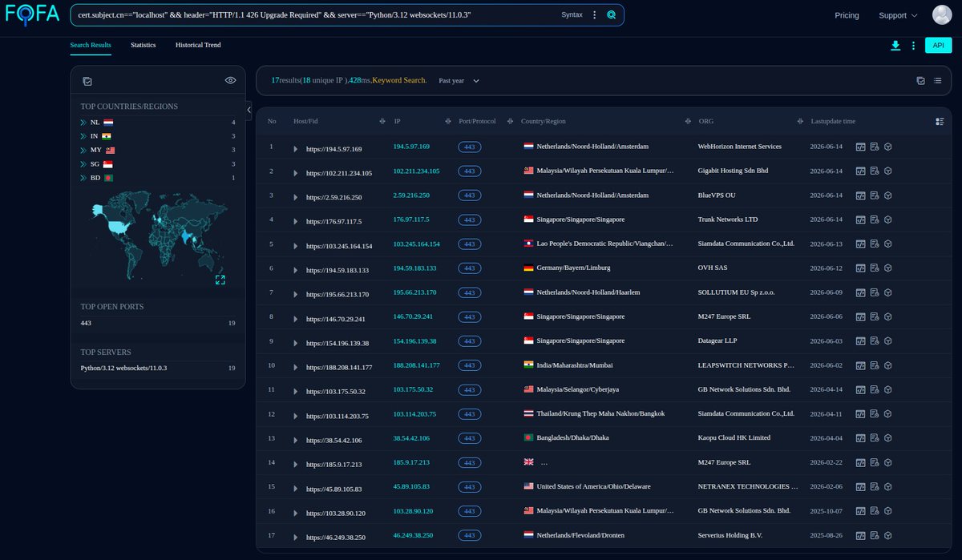Image resolution: width=962 pixels, height=560 pixels.
Task: Click the Port/Protocol column handle icon
Action: point(510,122)
